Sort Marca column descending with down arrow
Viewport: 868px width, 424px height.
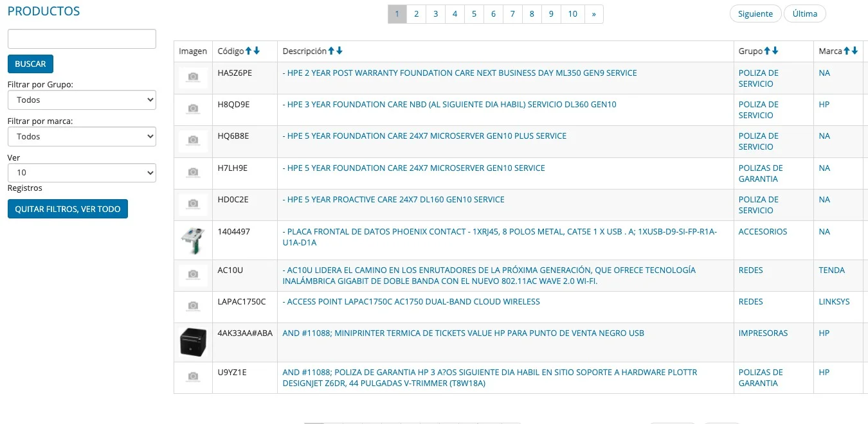click(x=854, y=51)
